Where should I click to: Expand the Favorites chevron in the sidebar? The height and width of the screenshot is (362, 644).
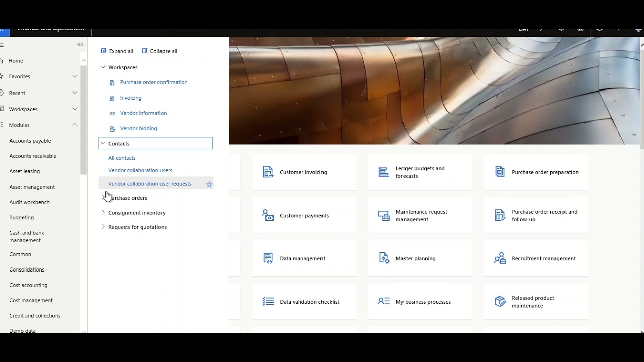(75, 76)
